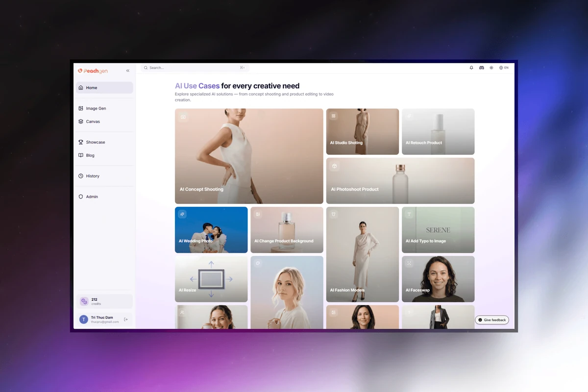This screenshot has width=588, height=392.
Task: Open the AI Photoshoot Product card
Action: click(400, 181)
